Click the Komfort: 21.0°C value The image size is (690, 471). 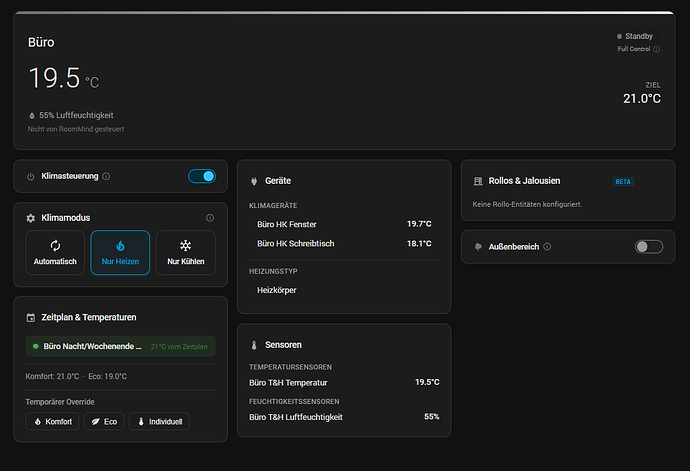coord(52,376)
